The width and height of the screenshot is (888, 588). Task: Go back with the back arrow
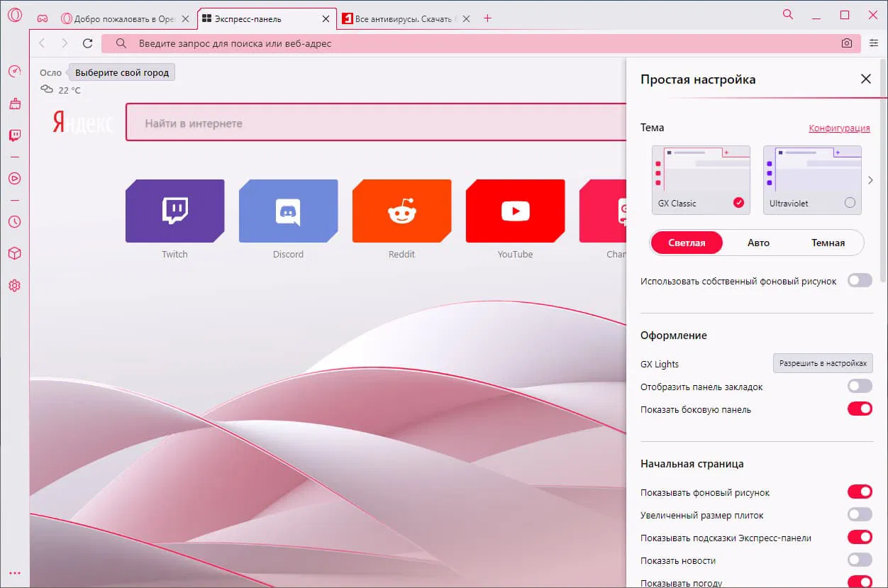click(42, 43)
